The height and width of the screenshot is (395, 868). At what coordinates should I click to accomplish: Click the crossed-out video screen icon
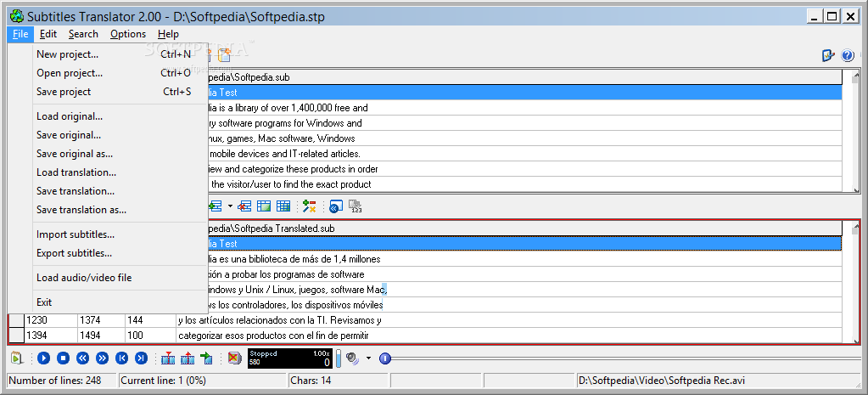(235, 358)
